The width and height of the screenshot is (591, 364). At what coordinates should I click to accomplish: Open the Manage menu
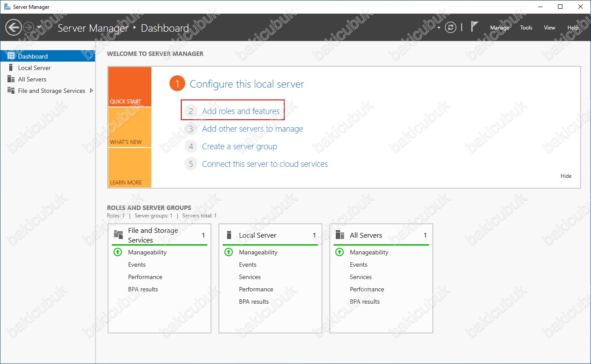[499, 28]
